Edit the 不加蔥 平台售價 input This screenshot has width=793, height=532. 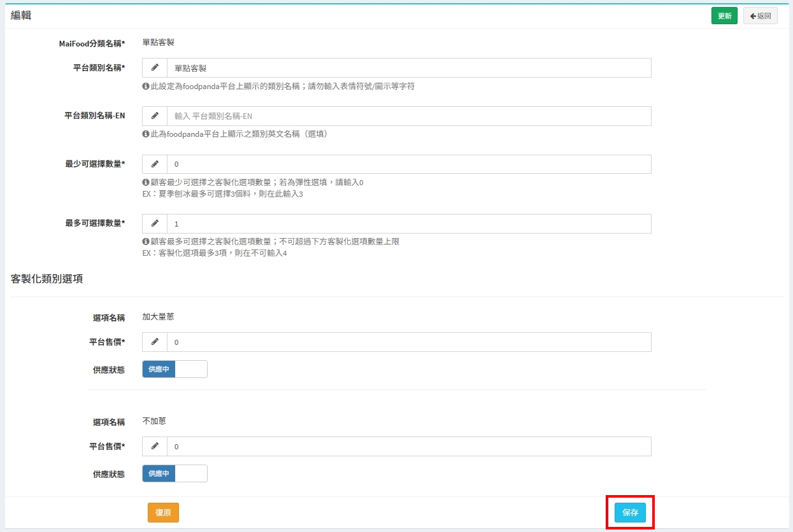pyautogui.click(x=408, y=446)
